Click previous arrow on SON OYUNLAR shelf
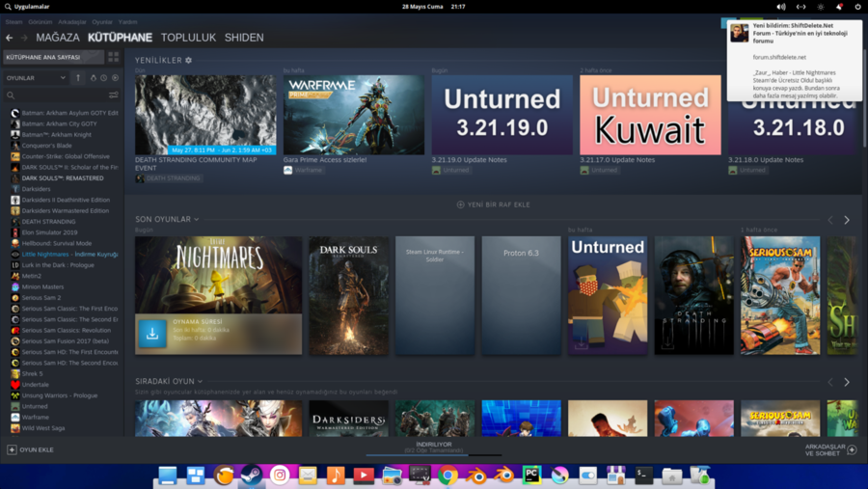The image size is (868, 489). pyautogui.click(x=829, y=220)
